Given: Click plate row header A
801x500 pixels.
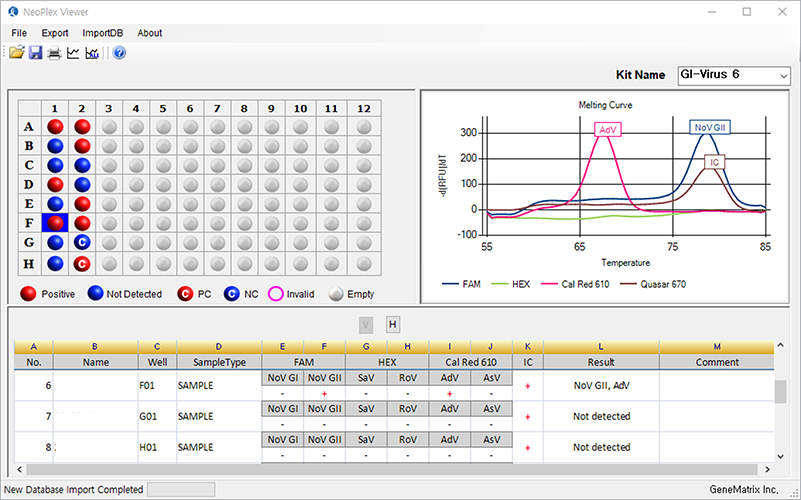Looking at the screenshot, I should [29, 127].
